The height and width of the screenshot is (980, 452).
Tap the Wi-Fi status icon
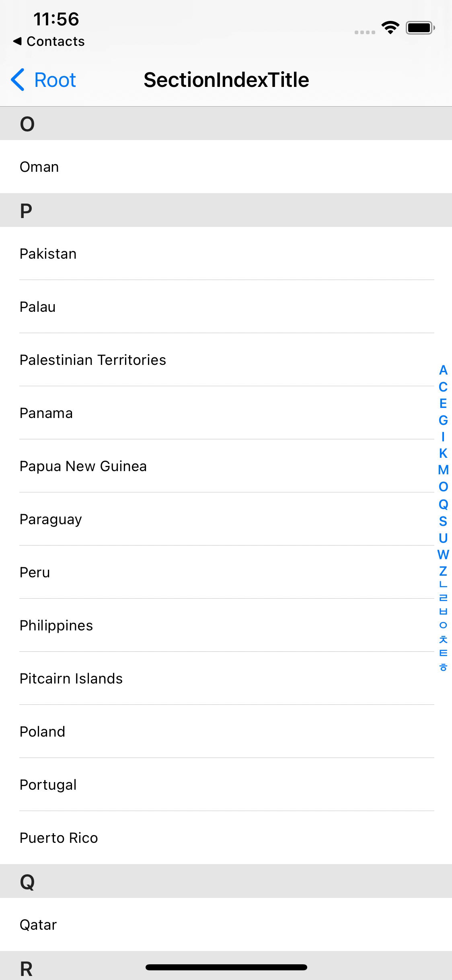click(390, 27)
